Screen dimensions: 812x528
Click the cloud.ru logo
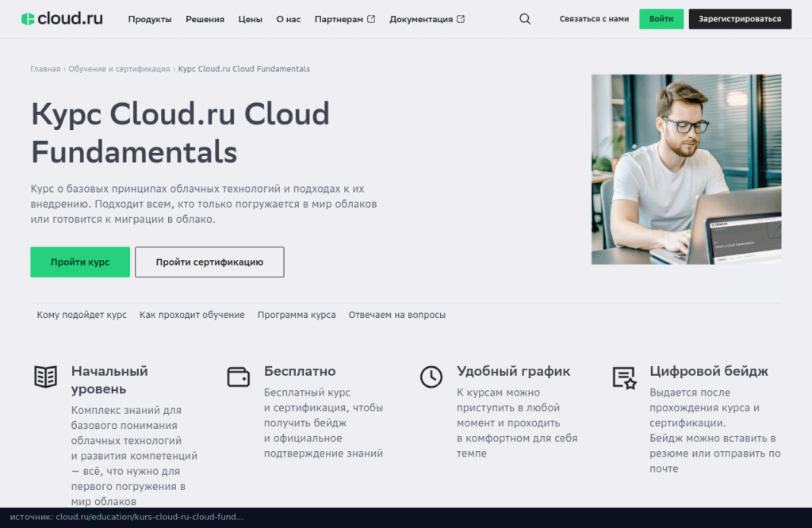click(x=62, y=19)
